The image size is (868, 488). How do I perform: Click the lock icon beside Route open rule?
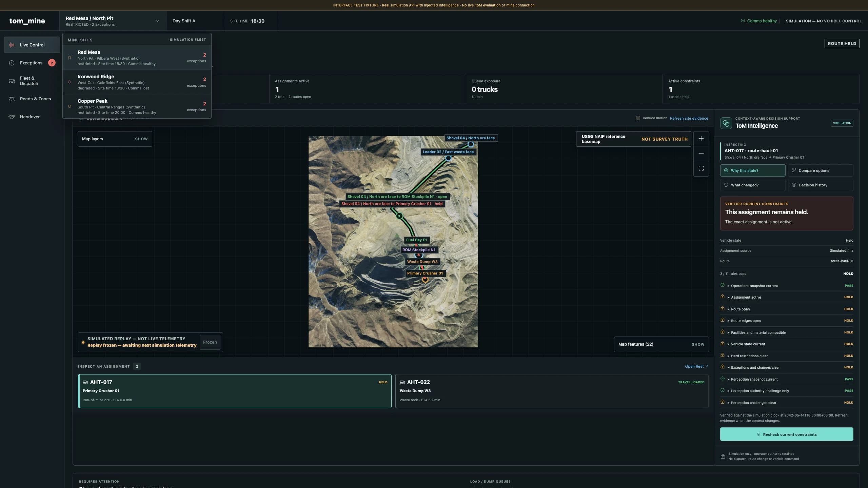[723, 309]
